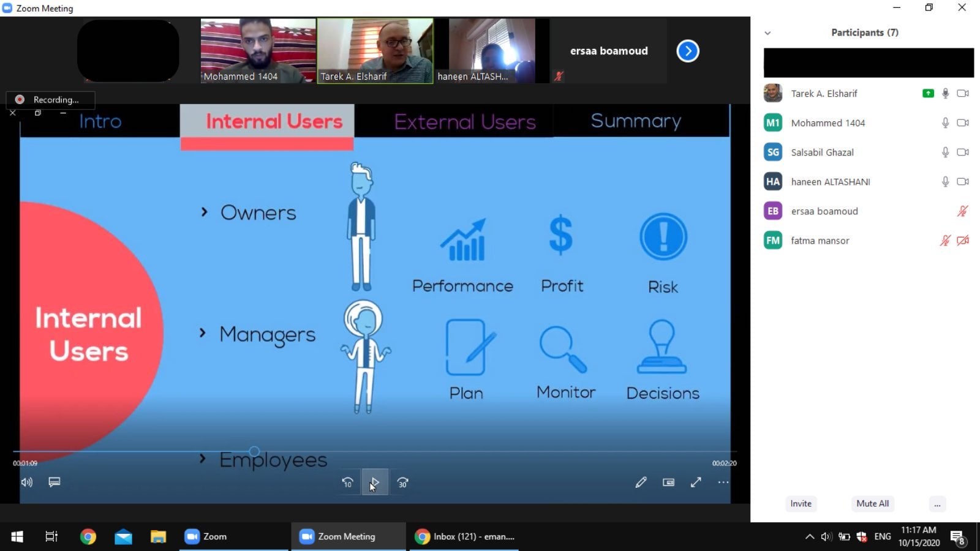Image resolution: width=980 pixels, height=551 pixels.
Task: Click the Mute All button
Action: [x=872, y=504]
